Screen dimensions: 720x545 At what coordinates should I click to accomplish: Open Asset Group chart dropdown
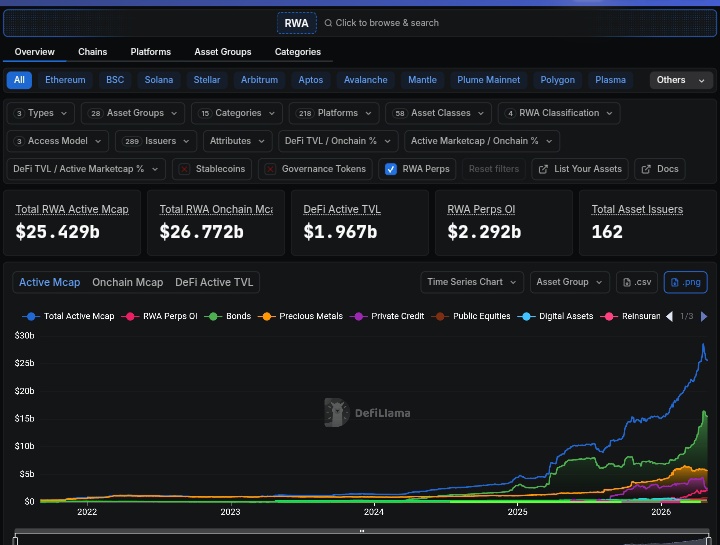tap(569, 282)
